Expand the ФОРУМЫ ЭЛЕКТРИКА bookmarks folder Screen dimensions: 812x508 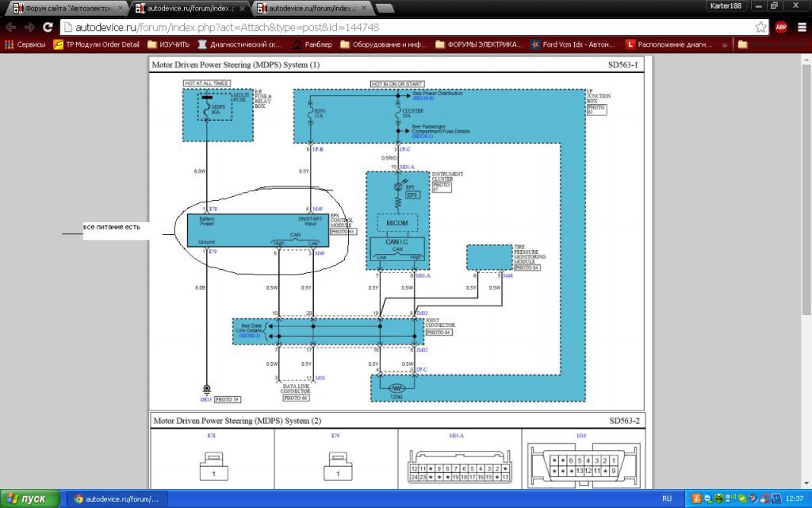click(x=479, y=44)
